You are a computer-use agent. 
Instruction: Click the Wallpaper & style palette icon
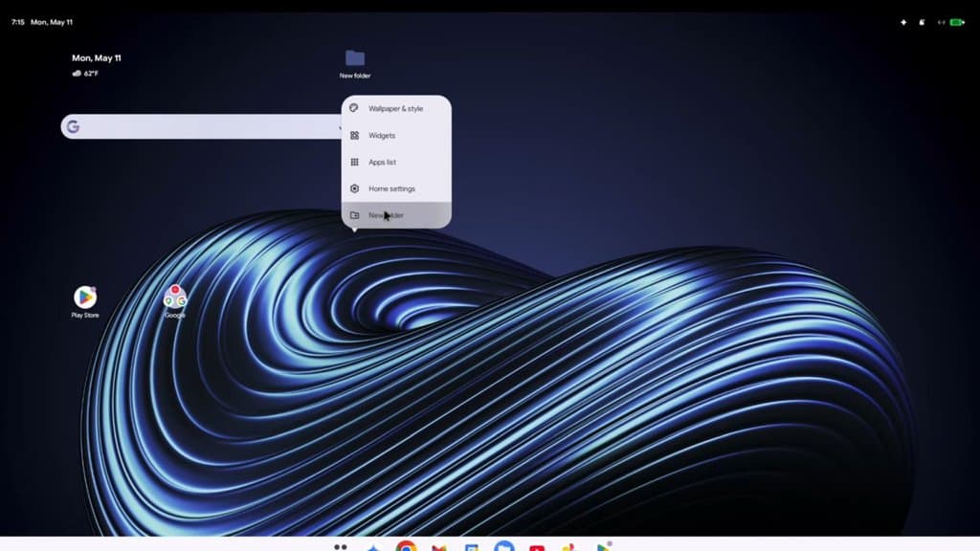tap(354, 108)
